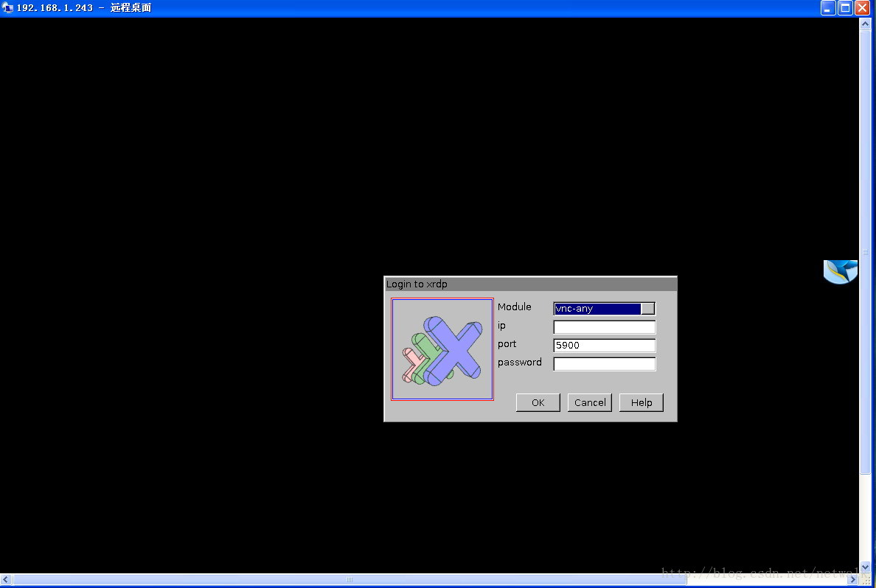
Task: Click the Module label text
Action: point(515,307)
